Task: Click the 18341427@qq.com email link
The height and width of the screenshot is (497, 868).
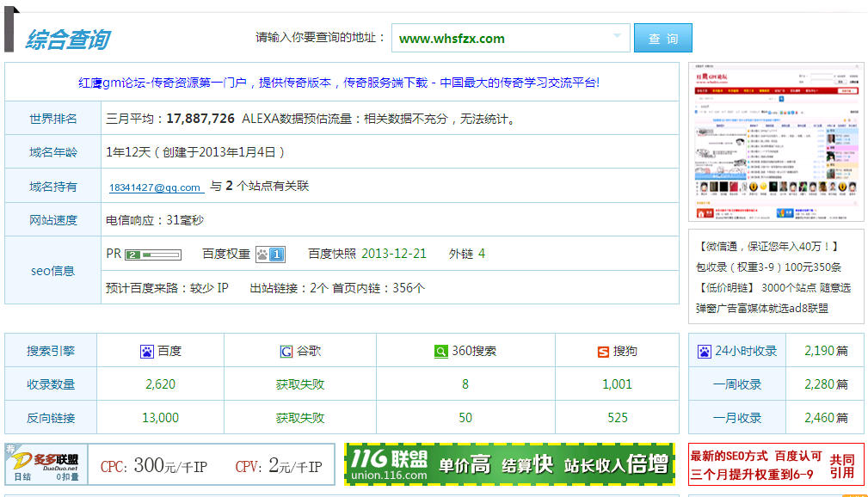Action: [x=155, y=187]
